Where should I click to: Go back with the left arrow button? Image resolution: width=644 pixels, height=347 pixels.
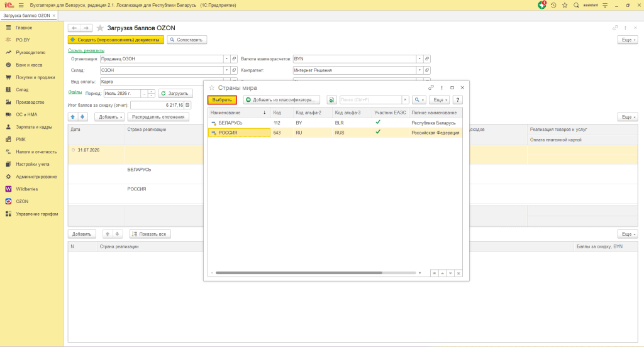pos(74,28)
